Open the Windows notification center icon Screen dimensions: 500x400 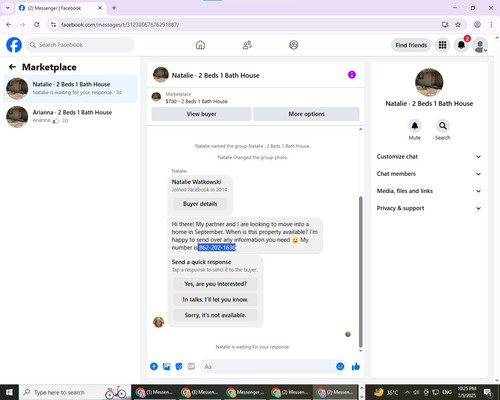pos(488,392)
